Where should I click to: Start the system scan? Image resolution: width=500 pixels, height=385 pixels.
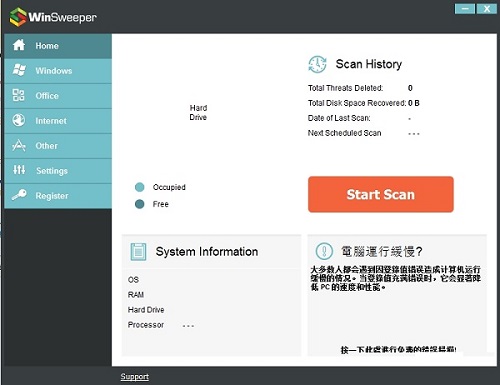[381, 194]
